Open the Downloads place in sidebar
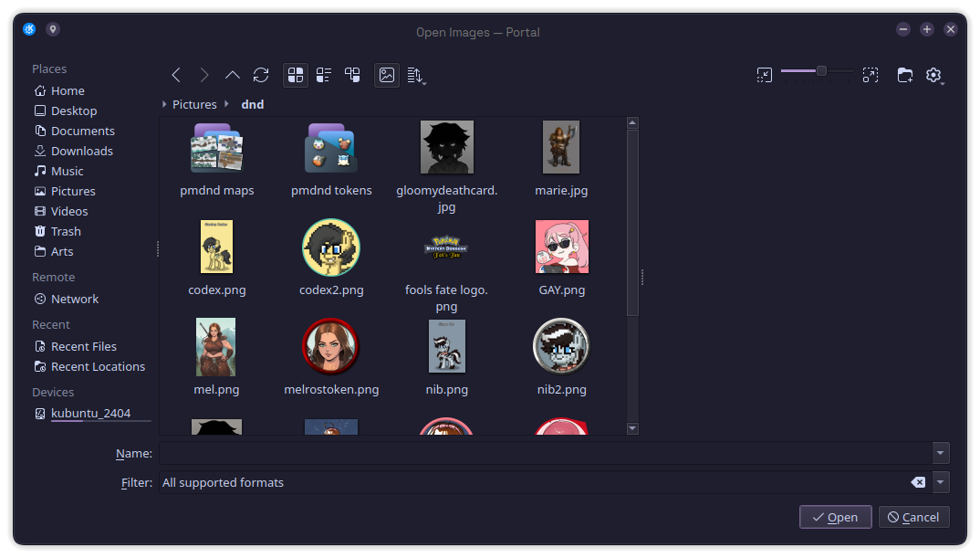This screenshot has height=558, width=980. tap(81, 151)
